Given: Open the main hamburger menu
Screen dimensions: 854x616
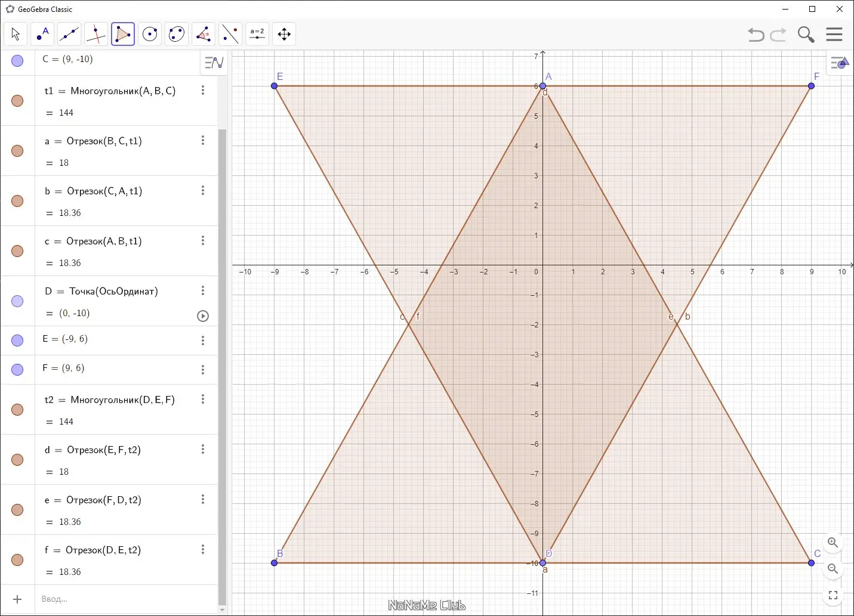Looking at the screenshot, I should pos(834,34).
